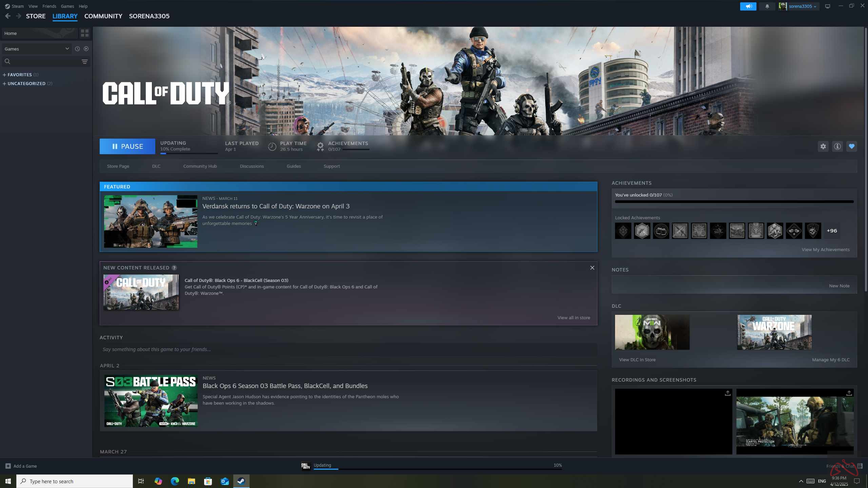Image resolution: width=868 pixels, height=488 pixels.
Task: Click the recent-games clock icon in sidebar
Action: 78,48
